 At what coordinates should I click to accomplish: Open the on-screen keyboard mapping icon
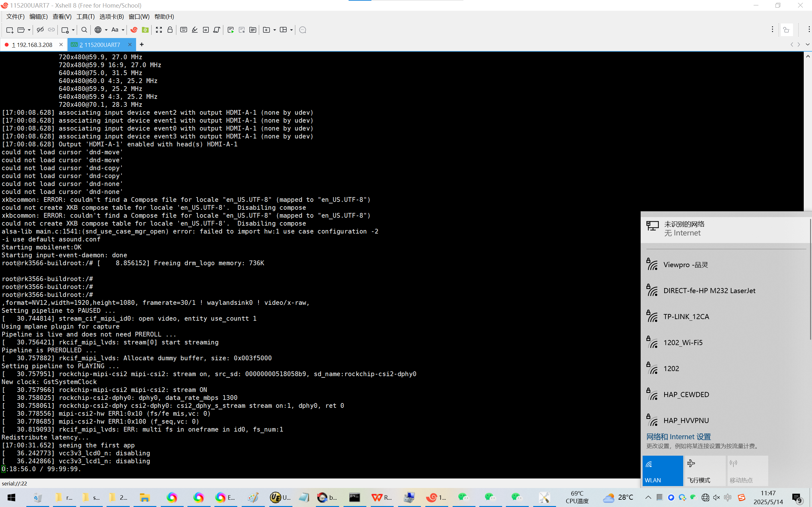pos(184,30)
